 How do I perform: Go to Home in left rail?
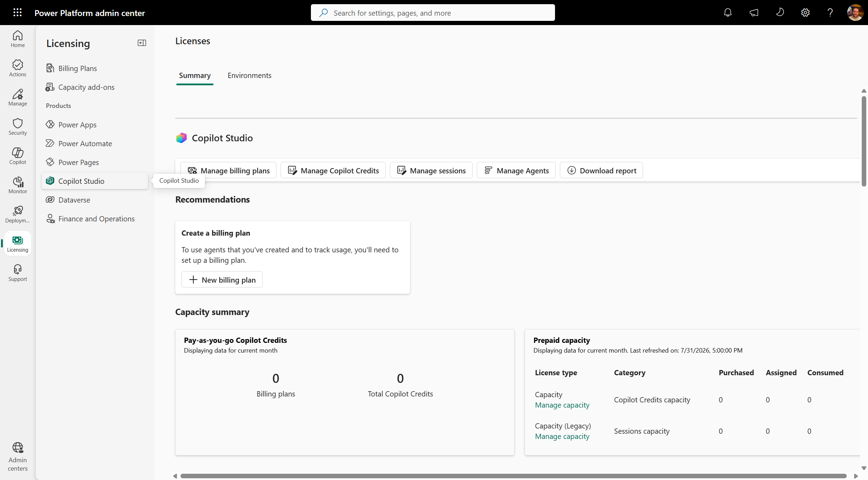tap(18, 39)
